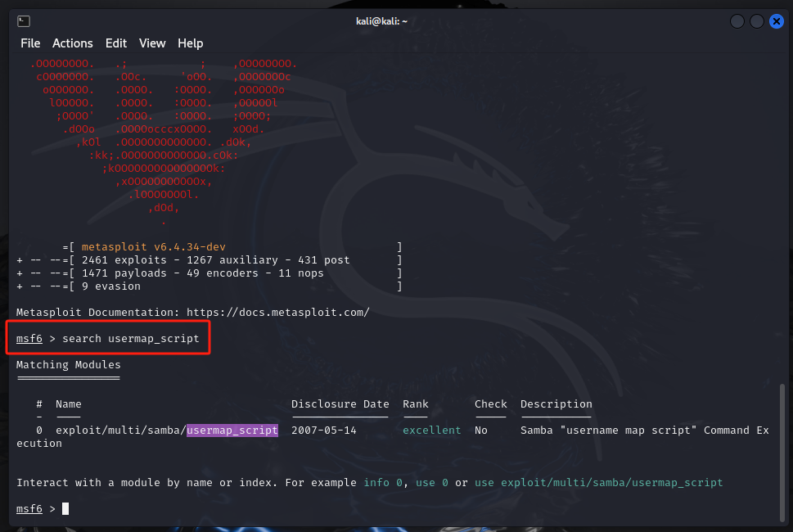The height and width of the screenshot is (532, 793).
Task: Click the 'kali@kali: ~' window title
Action: point(381,21)
